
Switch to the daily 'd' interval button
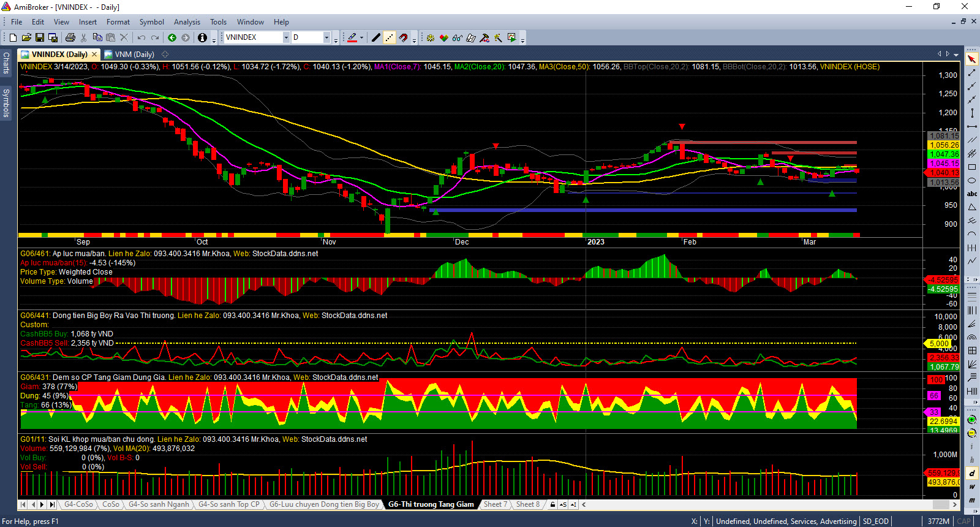pyautogui.click(x=972, y=473)
